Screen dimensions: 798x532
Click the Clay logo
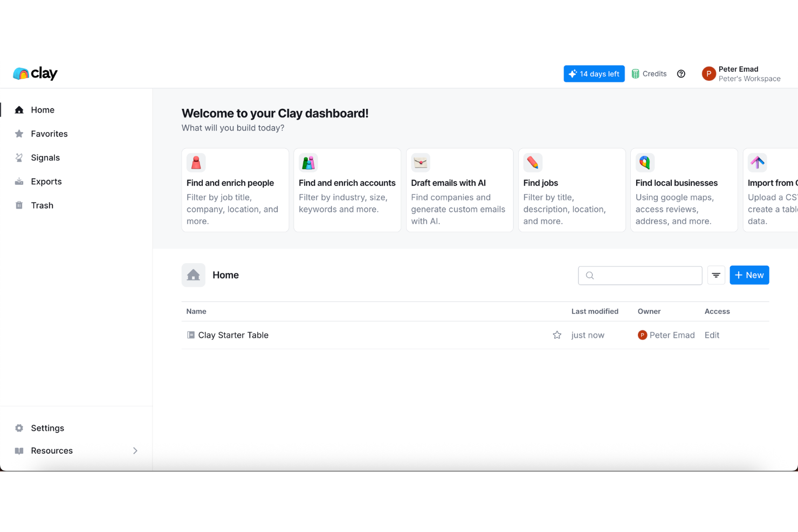(x=35, y=73)
